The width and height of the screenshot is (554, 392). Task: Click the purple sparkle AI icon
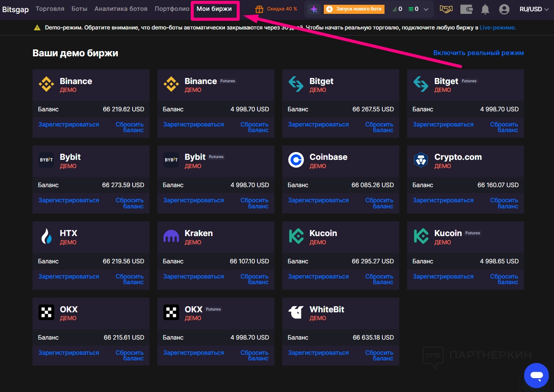(x=314, y=9)
